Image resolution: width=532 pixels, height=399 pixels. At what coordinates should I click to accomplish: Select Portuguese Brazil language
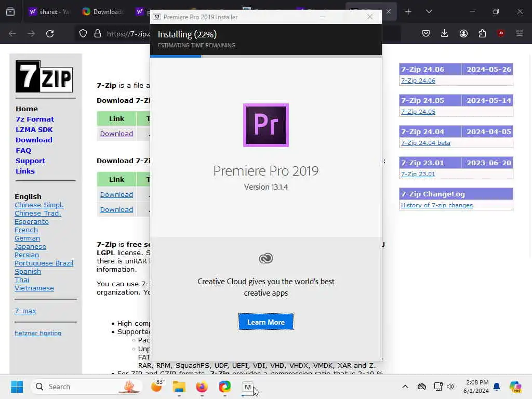point(44,263)
